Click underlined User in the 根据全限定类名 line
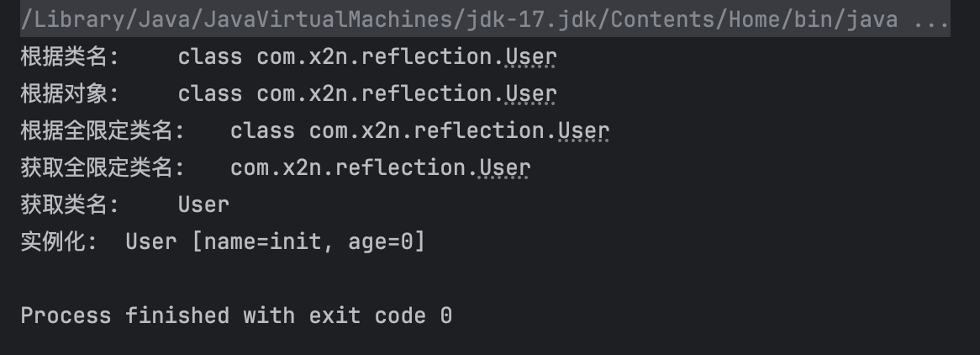 pyautogui.click(x=583, y=131)
